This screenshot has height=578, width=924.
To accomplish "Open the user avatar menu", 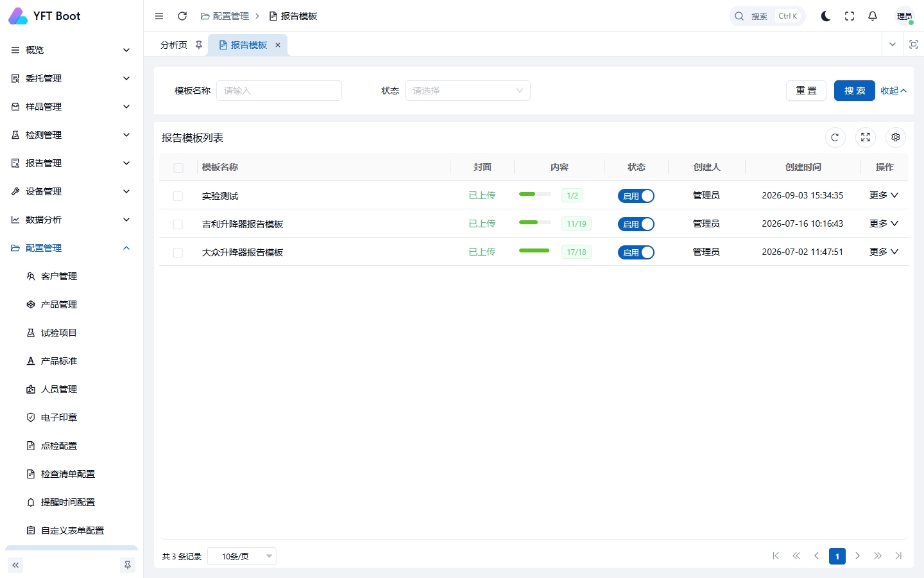I will tap(905, 16).
